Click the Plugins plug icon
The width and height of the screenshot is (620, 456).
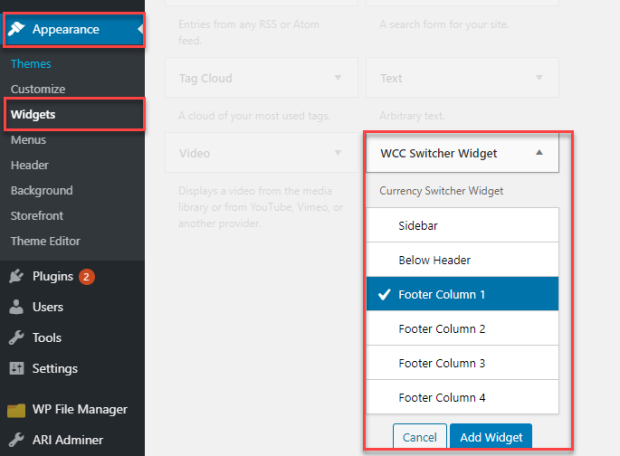[16, 276]
